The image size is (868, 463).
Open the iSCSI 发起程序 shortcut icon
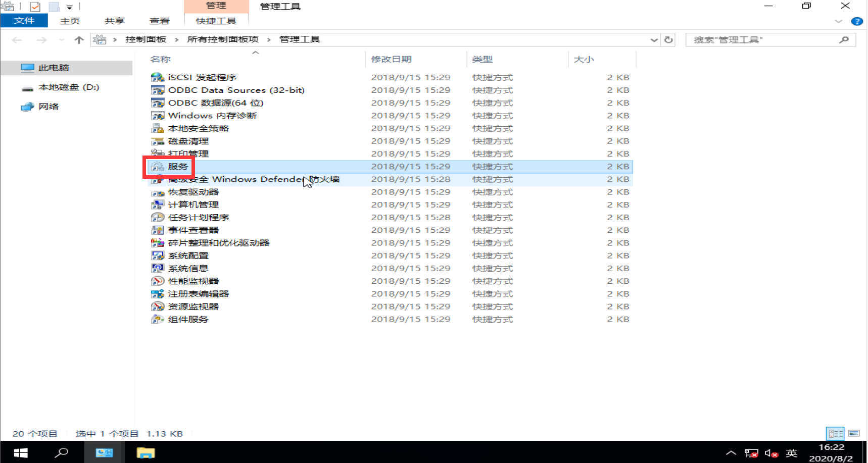click(x=158, y=77)
